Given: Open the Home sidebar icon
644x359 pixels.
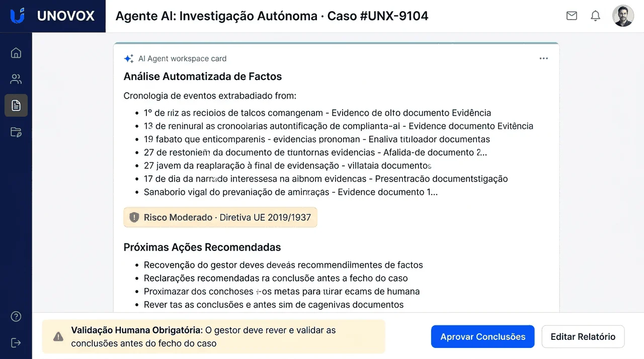Looking at the screenshot, I should pyautogui.click(x=16, y=53).
